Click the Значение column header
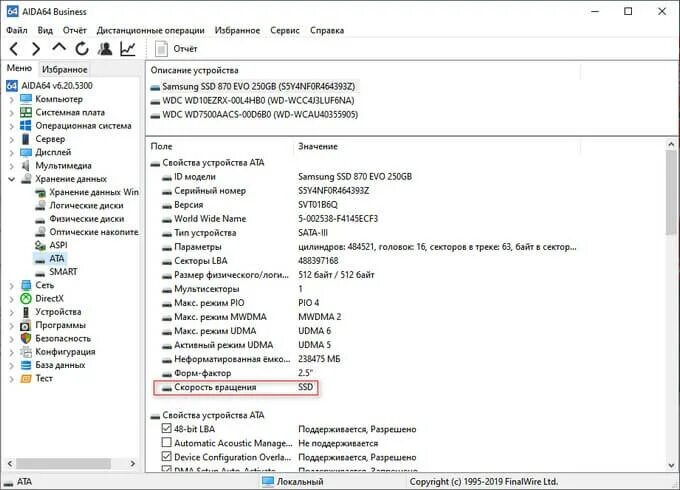 click(437, 147)
